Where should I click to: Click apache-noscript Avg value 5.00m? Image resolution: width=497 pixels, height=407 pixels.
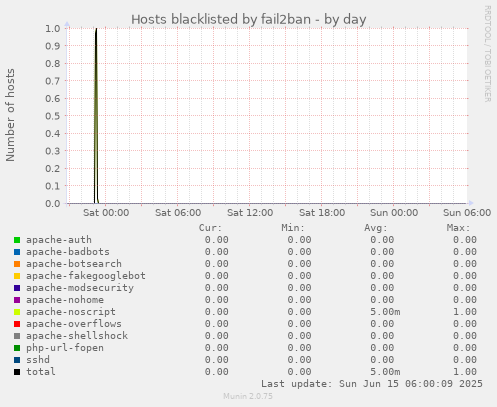[385, 312]
